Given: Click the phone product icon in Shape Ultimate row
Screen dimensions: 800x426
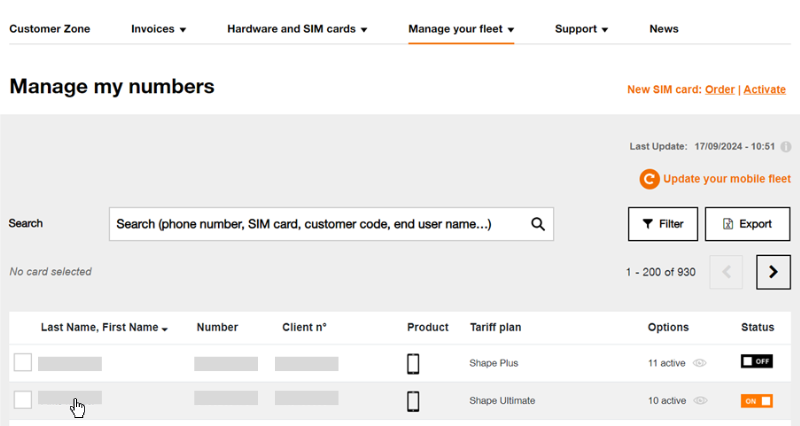Looking at the screenshot, I should tap(413, 402).
